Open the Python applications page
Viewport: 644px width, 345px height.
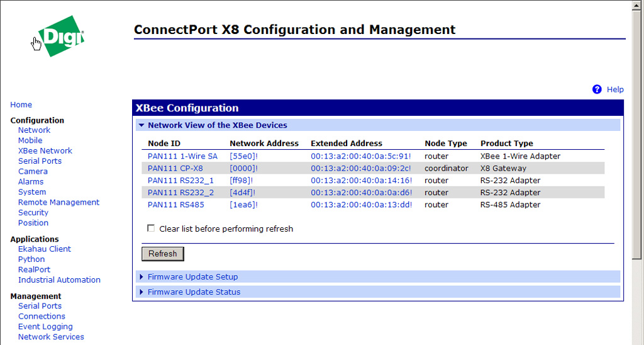point(31,259)
